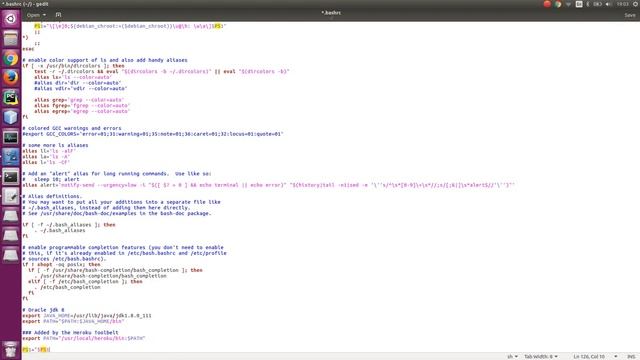Click the *.bashrc document title
The image size is (640, 360).
click(x=331, y=13)
